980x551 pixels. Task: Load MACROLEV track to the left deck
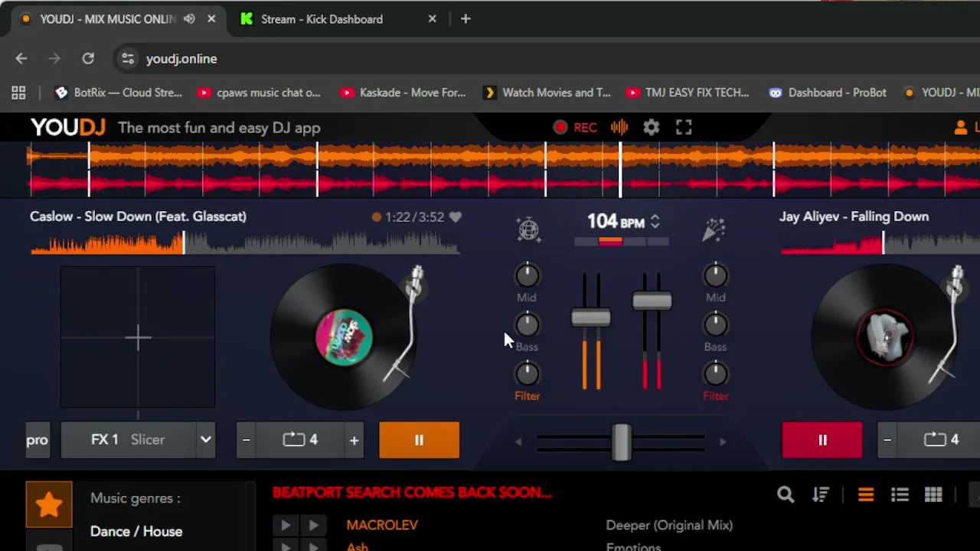[x=286, y=525]
